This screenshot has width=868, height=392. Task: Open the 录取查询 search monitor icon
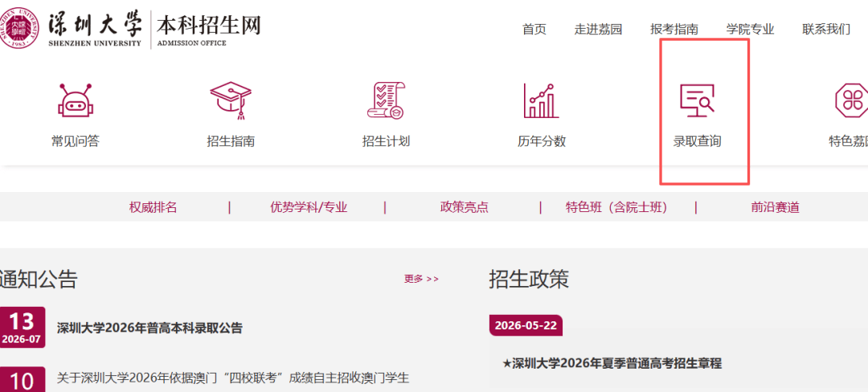pos(697,100)
